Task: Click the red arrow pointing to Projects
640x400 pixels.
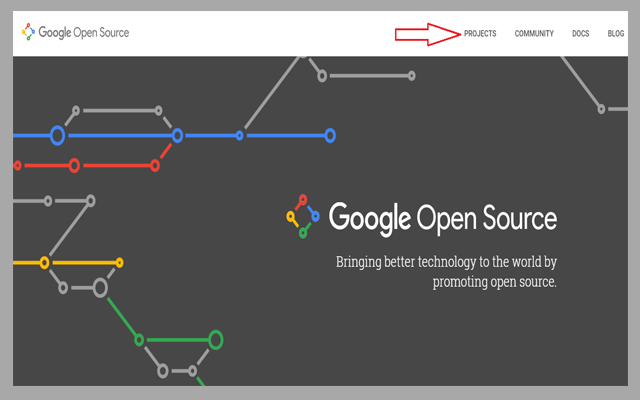Action: (x=427, y=34)
